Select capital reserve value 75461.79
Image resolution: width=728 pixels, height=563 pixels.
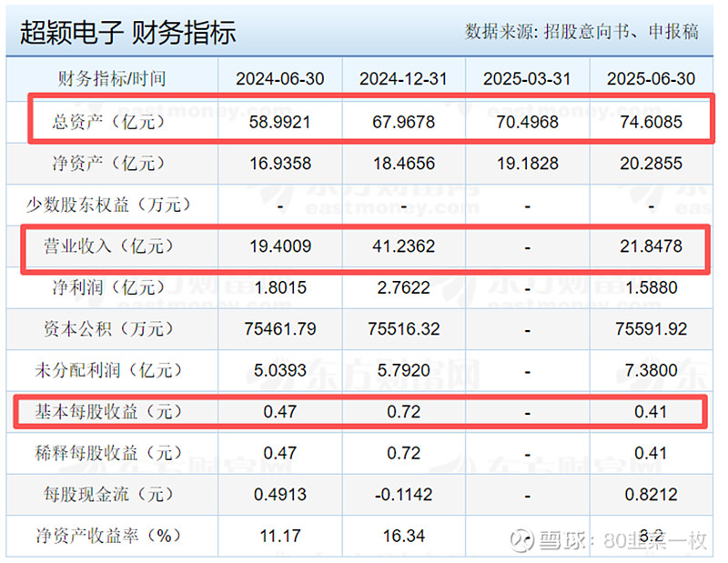280,329
